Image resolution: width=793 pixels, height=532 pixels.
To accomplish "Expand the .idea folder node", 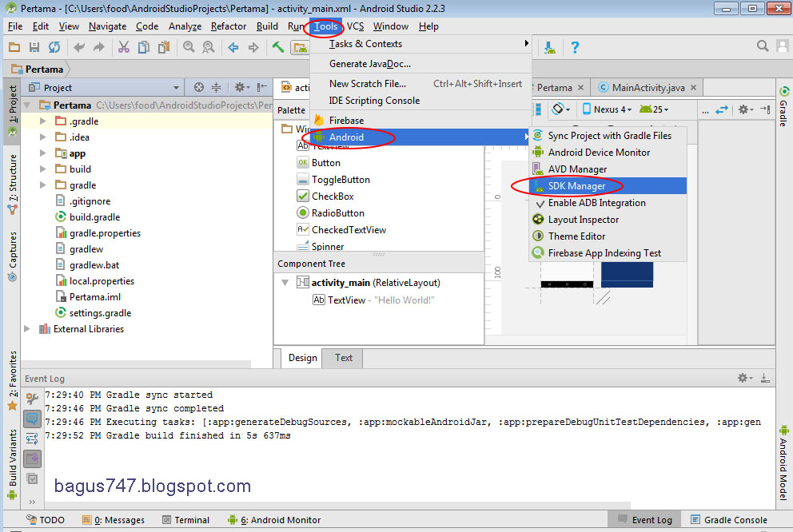I will click(43, 137).
